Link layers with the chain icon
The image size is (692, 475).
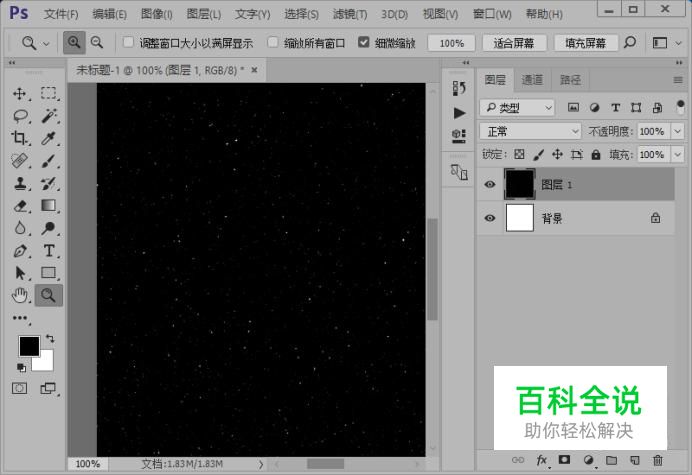518,460
